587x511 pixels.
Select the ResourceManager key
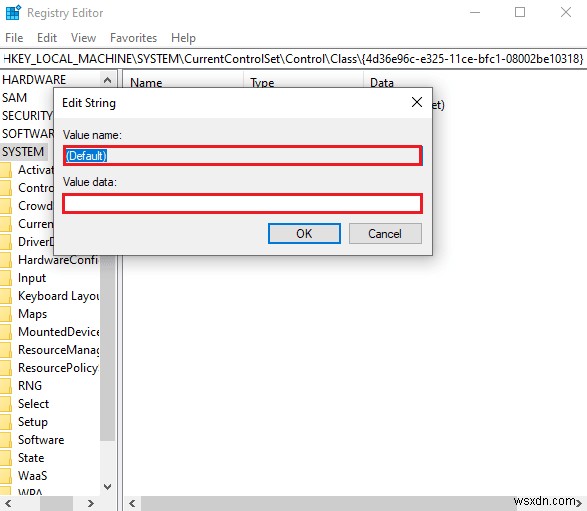pyautogui.click(x=58, y=350)
